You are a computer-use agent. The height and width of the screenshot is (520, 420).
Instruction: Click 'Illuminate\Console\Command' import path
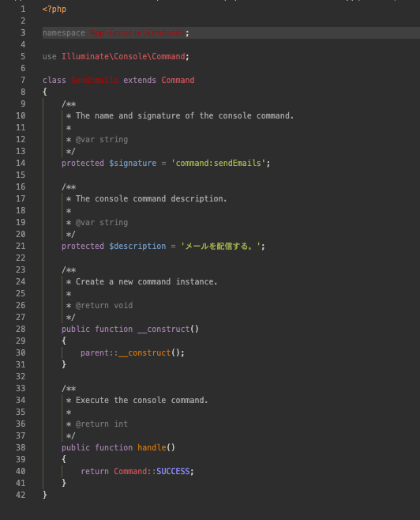[123, 56]
